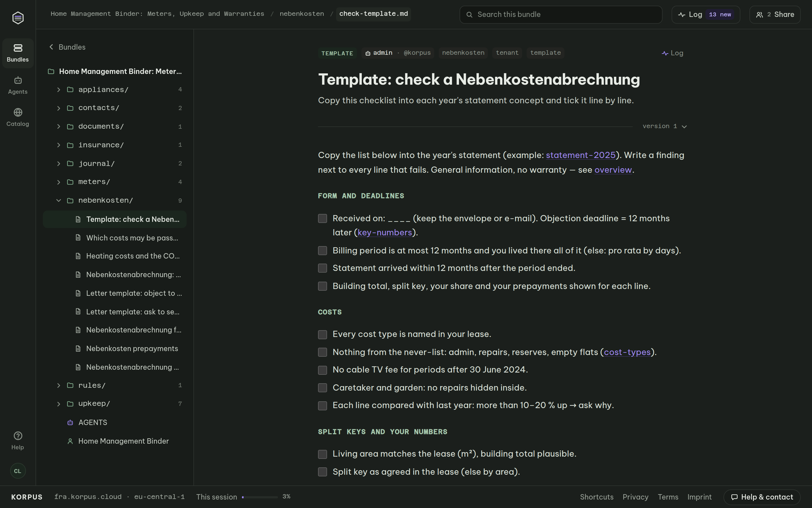Click the admin agent icon in metadata
This screenshot has width=812, height=508.
[368, 53]
